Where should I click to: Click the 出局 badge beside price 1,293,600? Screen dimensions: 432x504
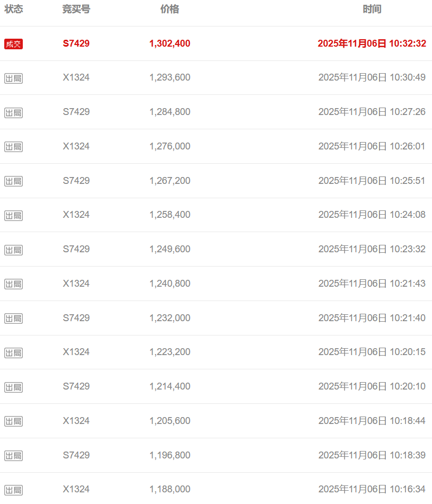[13, 78]
